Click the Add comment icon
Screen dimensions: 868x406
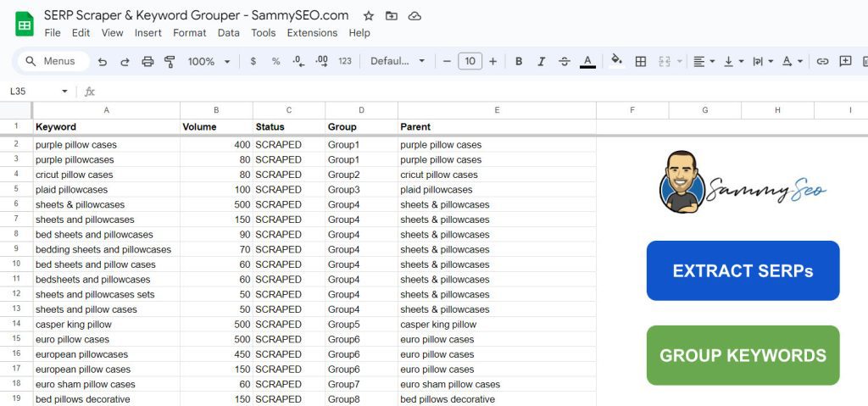[845, 62]
